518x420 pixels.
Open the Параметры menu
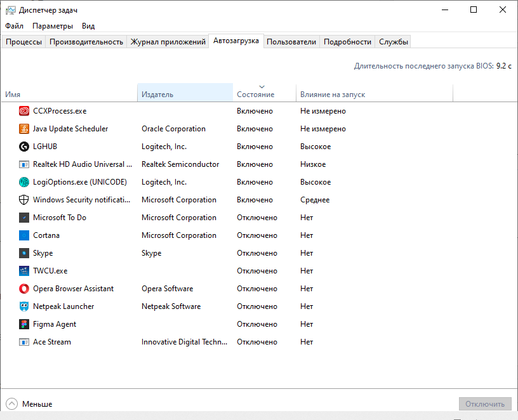point(53,26)
